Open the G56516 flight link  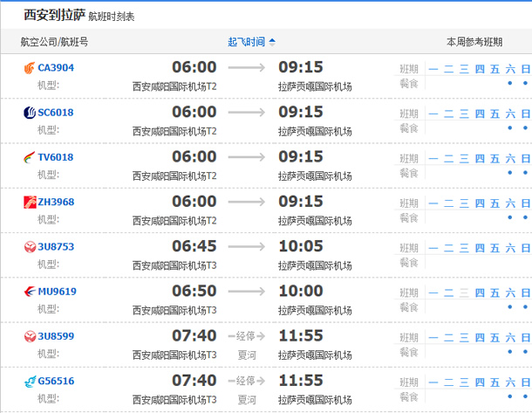56,381
